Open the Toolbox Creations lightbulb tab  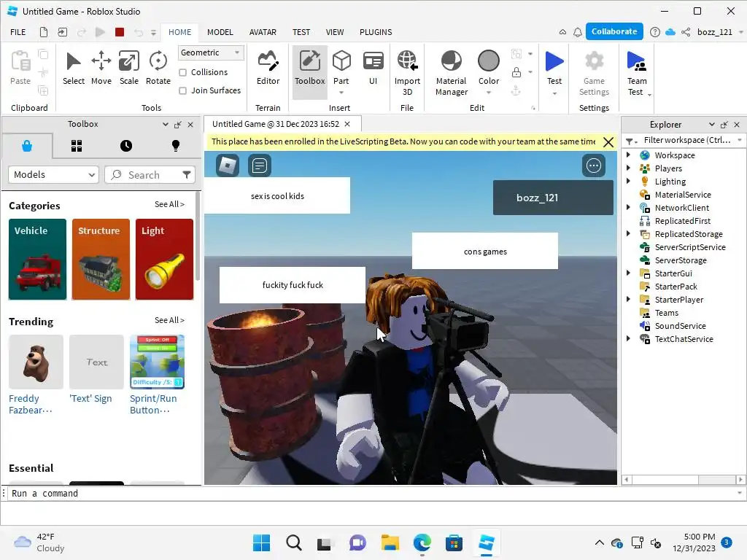(176, 146)
